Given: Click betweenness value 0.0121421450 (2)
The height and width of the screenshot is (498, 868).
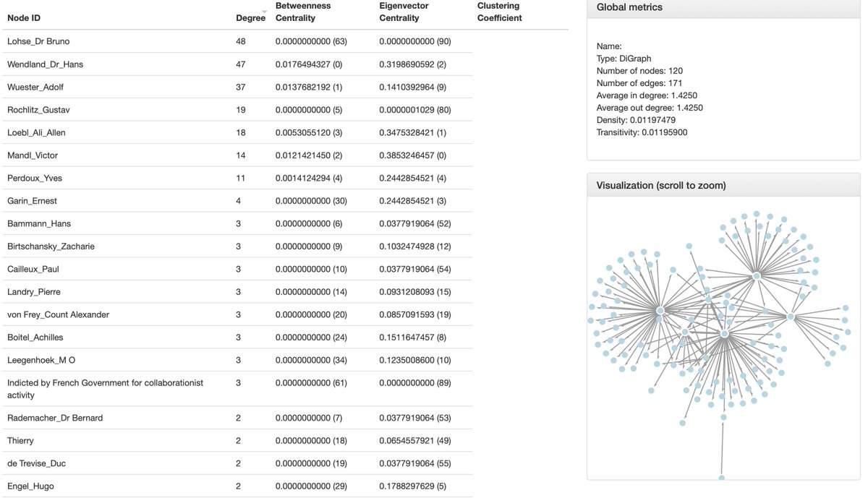Looking at the screenshot, I should click(x=309, y=155).
